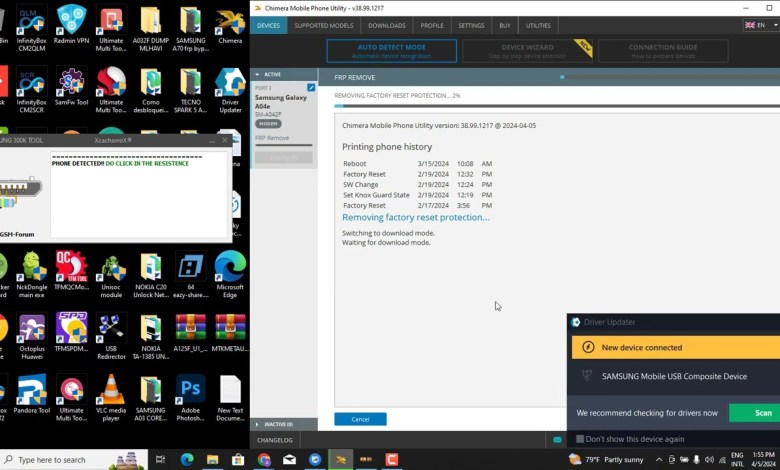Open Microsoft Store from taskbar
780x470 pixels.
click(x=238, y=460)
